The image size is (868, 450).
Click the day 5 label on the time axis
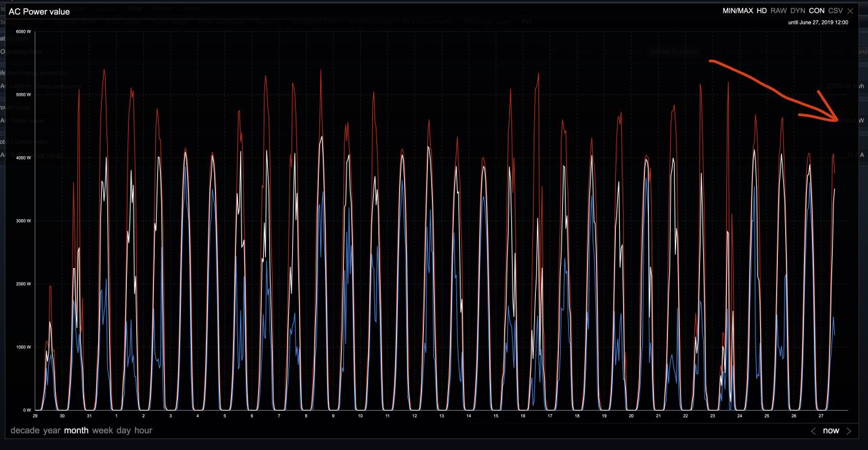point(224,415)
